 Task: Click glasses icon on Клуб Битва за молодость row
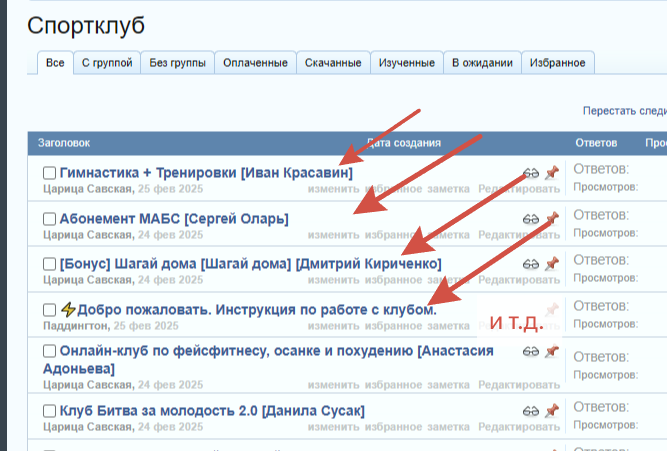coord(530,411)
